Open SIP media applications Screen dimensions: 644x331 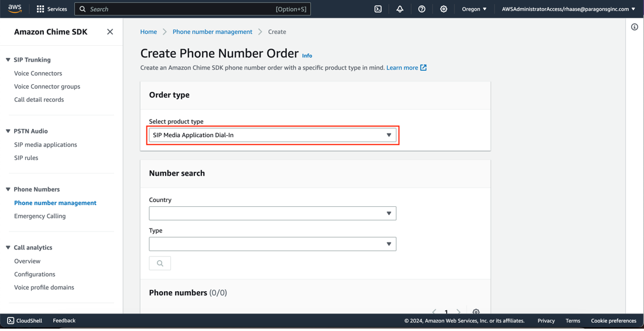(x=46, y=145)
